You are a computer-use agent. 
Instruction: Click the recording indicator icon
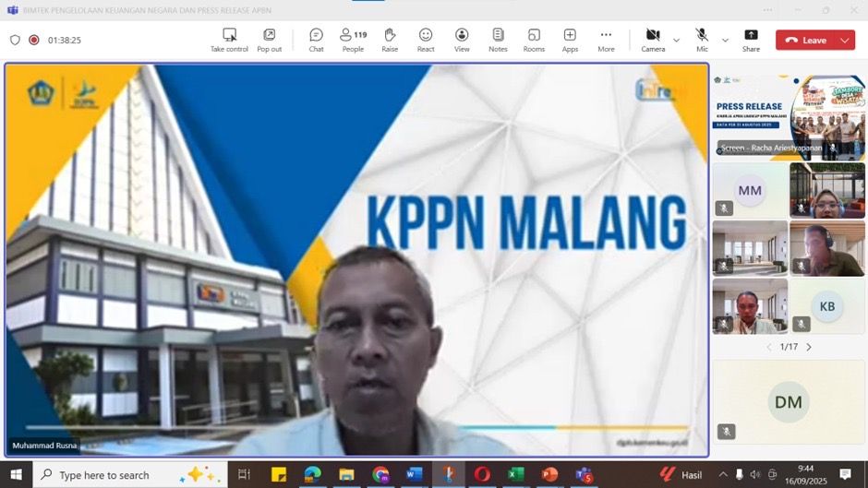[x=34, y=40]
